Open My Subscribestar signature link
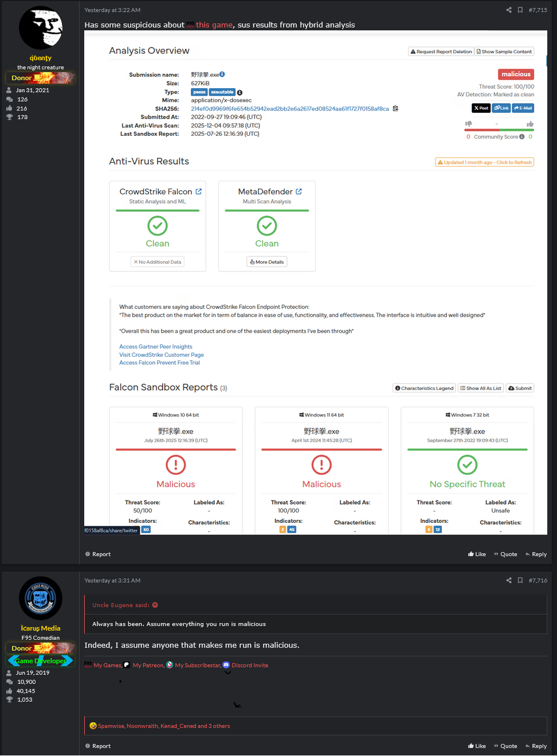 (198, 665)
